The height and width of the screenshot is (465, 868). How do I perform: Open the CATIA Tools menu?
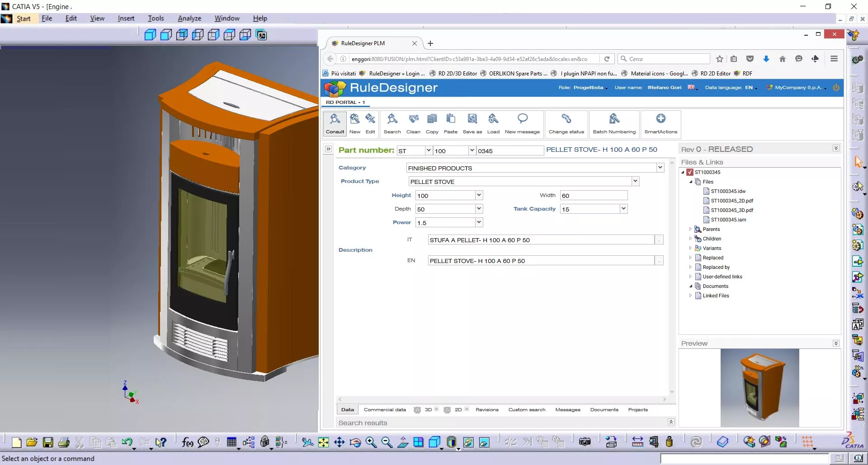point(156,19)
